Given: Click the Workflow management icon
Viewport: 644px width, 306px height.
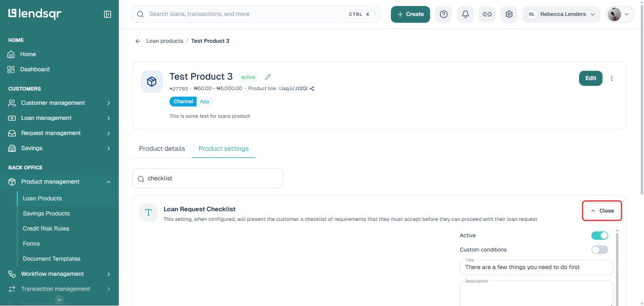Looking at the screenshot, I should tap(12, 274).
